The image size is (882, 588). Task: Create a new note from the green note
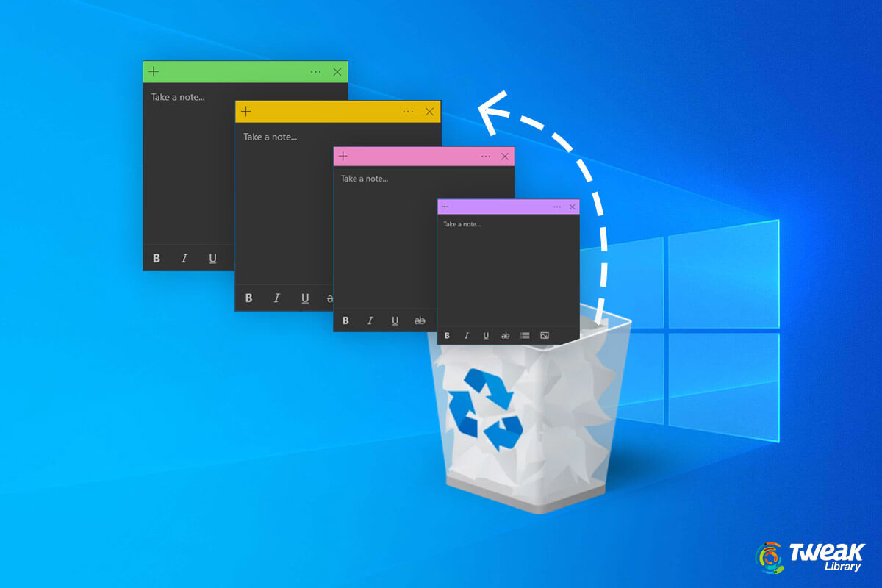coord(153,71)
